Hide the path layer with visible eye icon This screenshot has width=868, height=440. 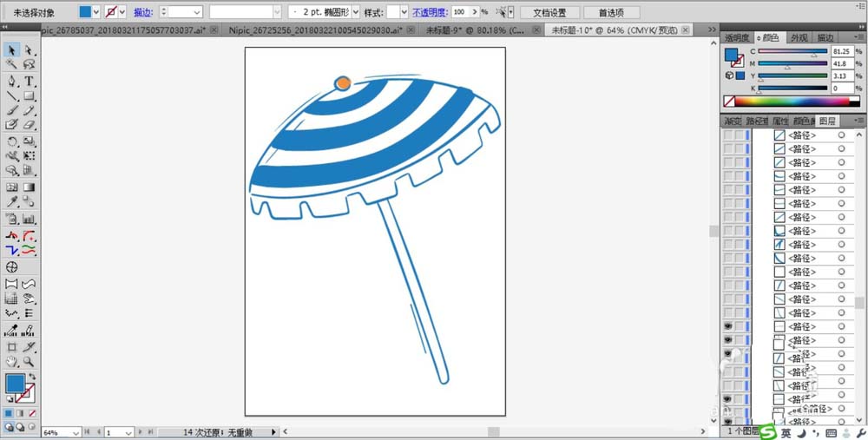click(728, 326)
